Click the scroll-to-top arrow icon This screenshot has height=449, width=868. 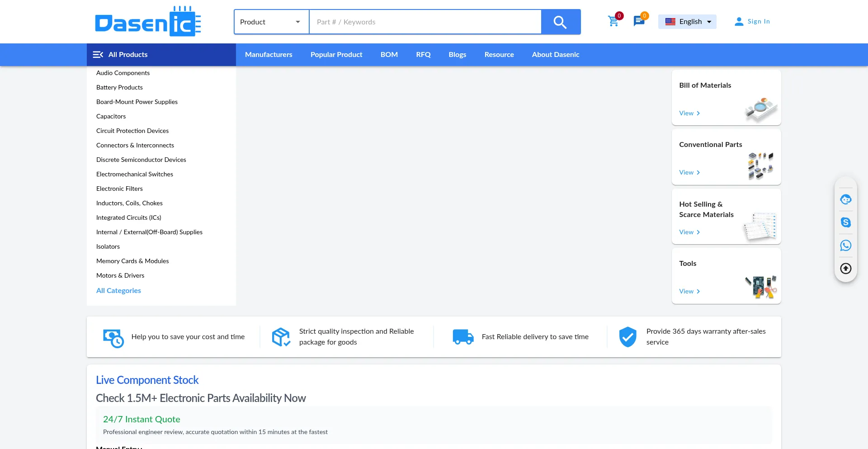pyautogui.click(x=845, y=269)
